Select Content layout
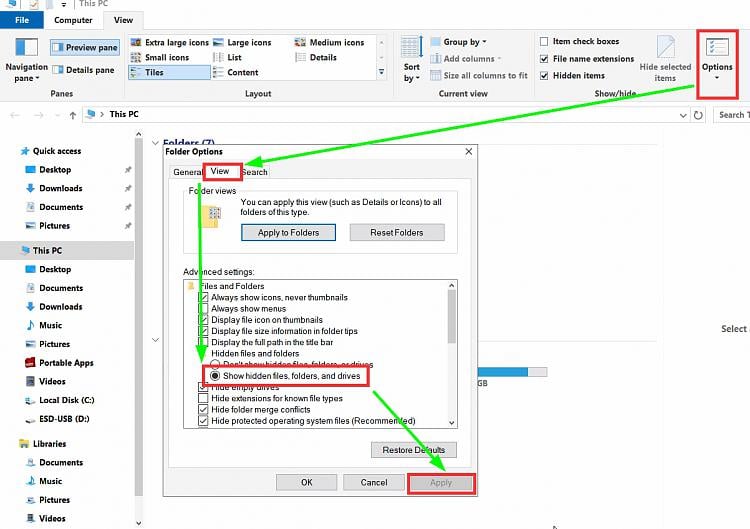The image size is (750, 529). pos(236,72)
